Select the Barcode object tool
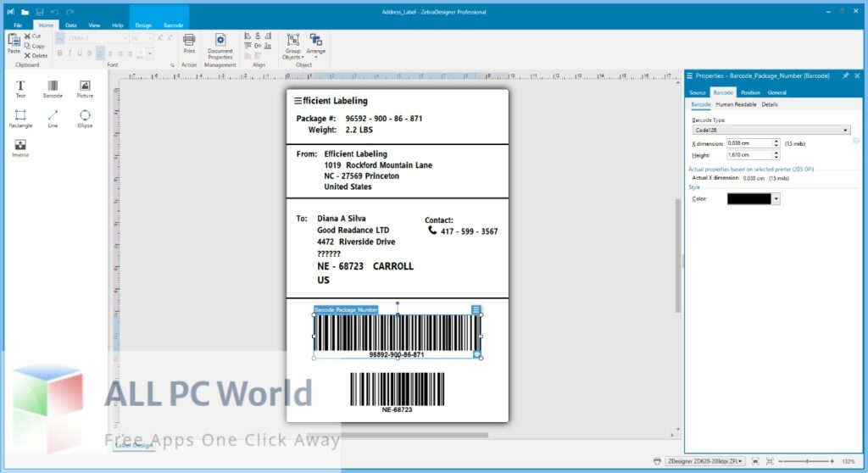The width and height of the screenshot is (868, 473). pos(53,88)
